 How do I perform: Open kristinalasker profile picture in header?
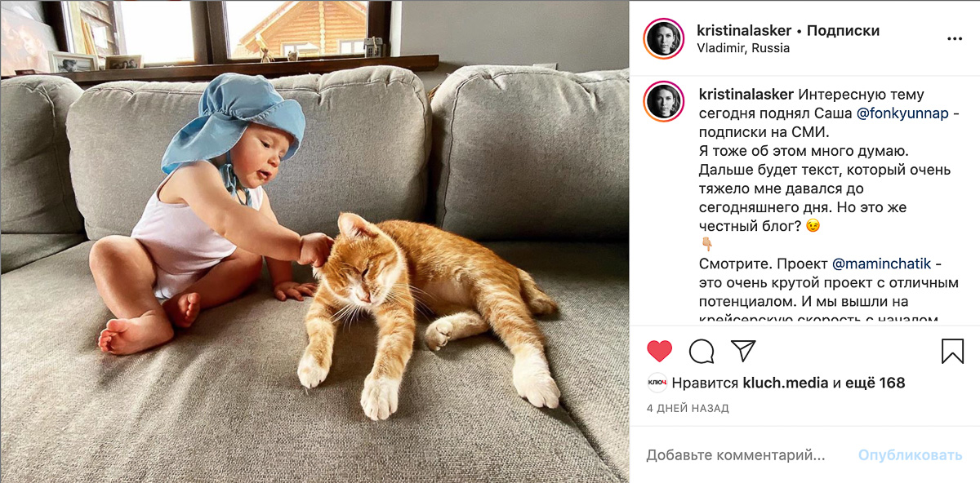[x=664, y=38]
